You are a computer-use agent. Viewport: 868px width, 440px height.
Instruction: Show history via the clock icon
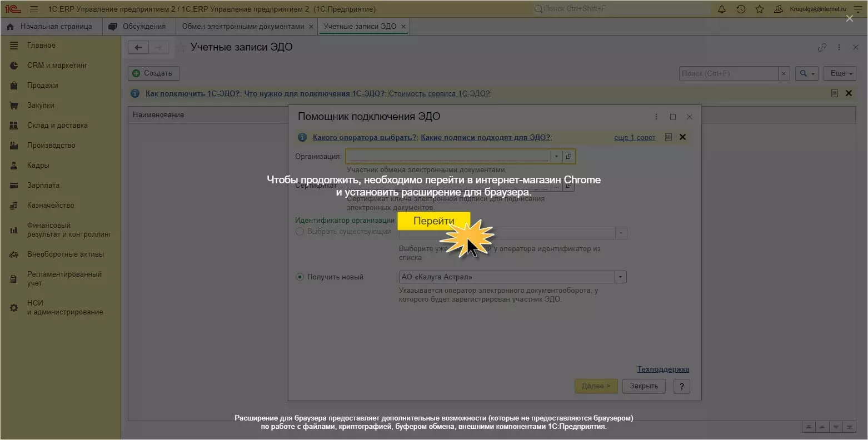[741, 9]
